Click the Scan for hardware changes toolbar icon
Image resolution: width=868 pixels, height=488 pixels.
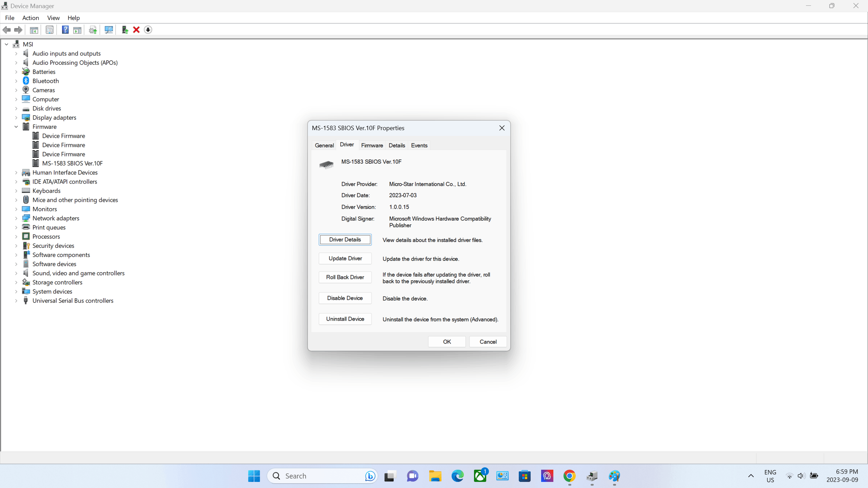108,30
